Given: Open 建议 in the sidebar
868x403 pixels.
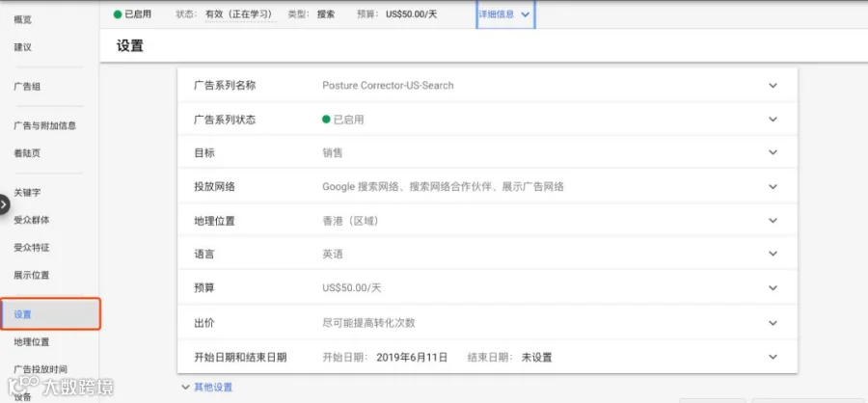Looking at the screenshot, I should point(23,47).
